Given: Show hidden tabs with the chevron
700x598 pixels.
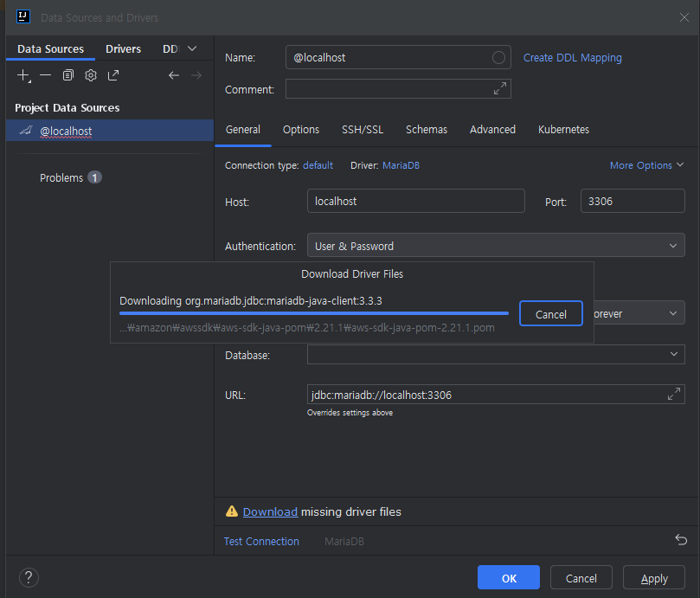Looking at the screenshot, I should (192, 48).
